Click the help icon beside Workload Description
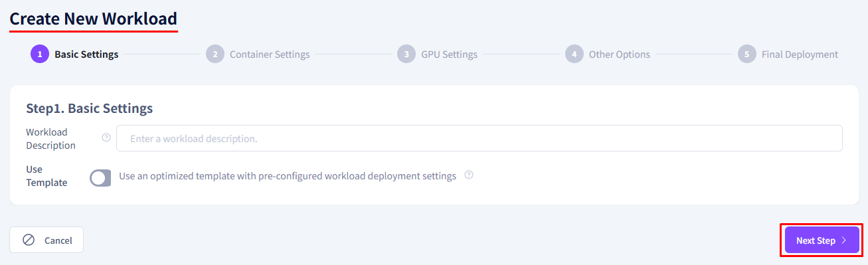Screen dimensions: 868x265 tap(106, 137)
